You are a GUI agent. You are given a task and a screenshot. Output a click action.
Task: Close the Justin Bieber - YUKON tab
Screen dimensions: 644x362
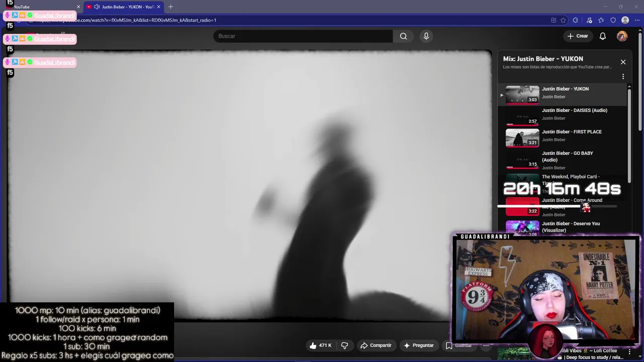[158, 7]
